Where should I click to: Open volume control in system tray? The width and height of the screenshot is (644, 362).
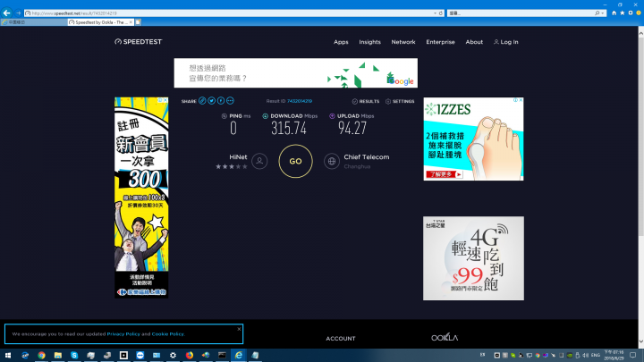tap(586, 355)
